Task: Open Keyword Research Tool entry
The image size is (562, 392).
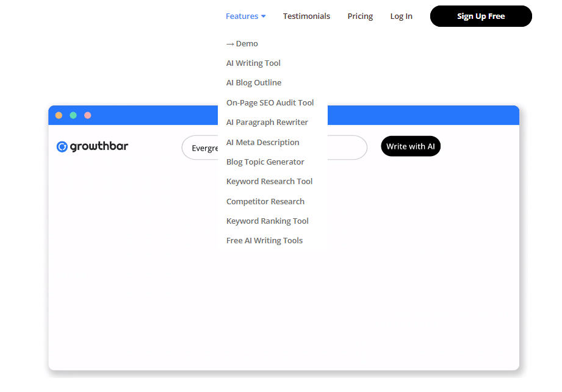Action: 269,182
